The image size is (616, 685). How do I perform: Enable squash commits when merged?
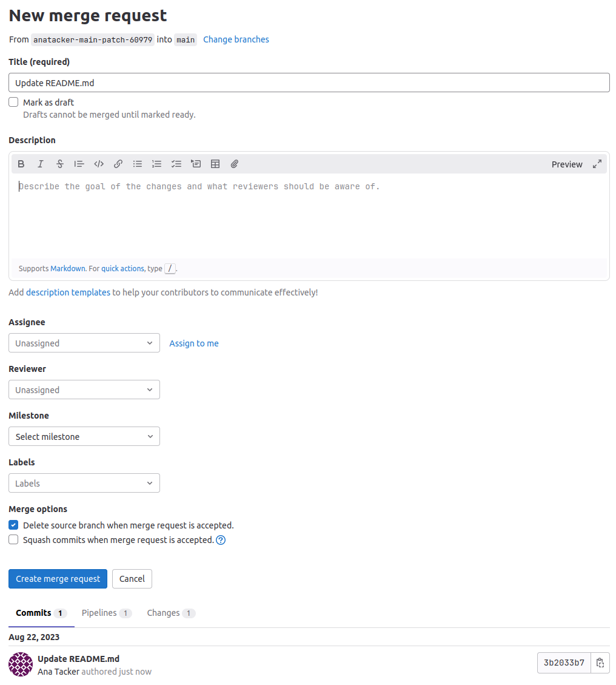(13, 539)
